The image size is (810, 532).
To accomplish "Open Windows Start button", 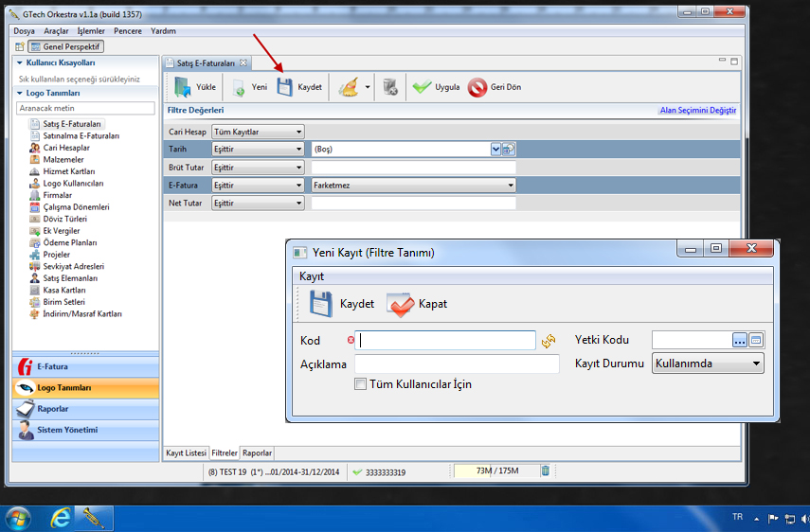I will tap(18, 518).
